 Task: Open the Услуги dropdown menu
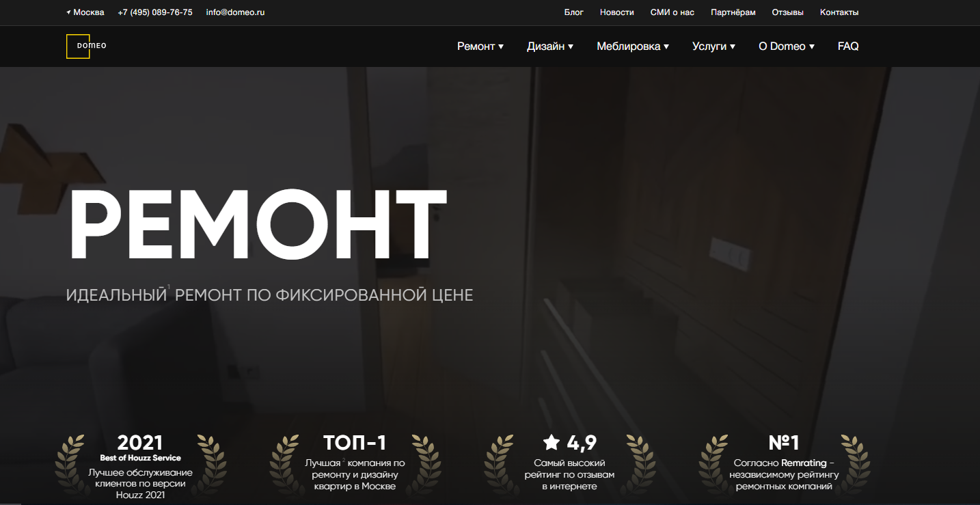713,46
